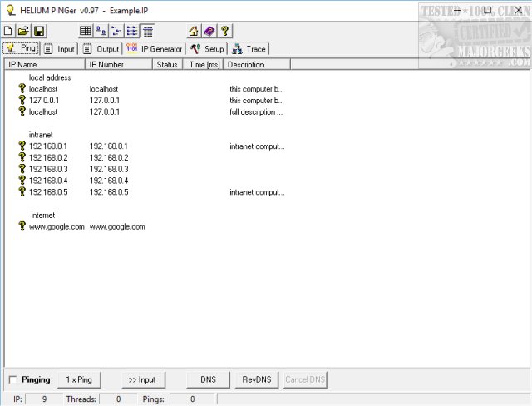
Task: Click the Cancel DNS button
Action: [x=305, y=379]
